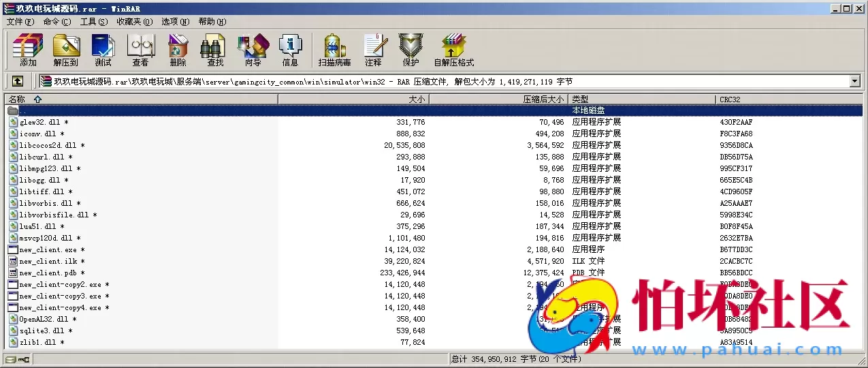Click the key icon in the status bar
This screenshot has width=868, height=368.
click(24, 359)
